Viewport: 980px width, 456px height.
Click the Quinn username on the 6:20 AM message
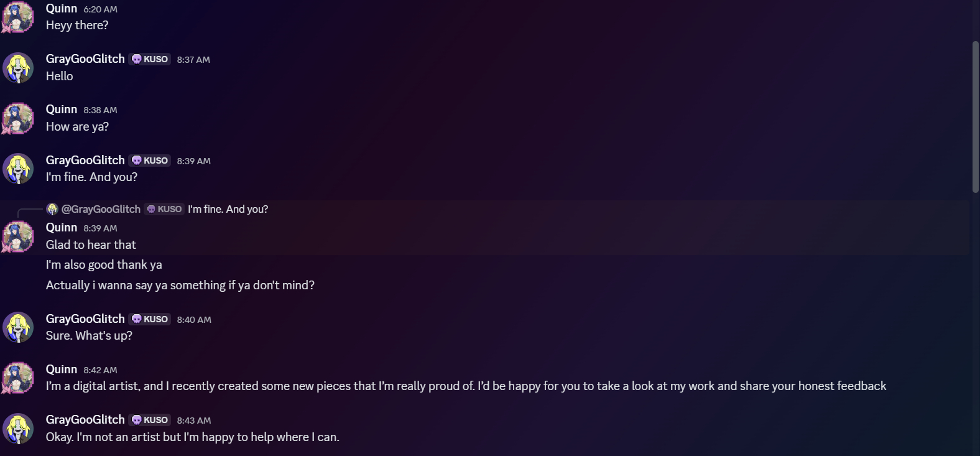pyautogui.click(x=62, y=9)
